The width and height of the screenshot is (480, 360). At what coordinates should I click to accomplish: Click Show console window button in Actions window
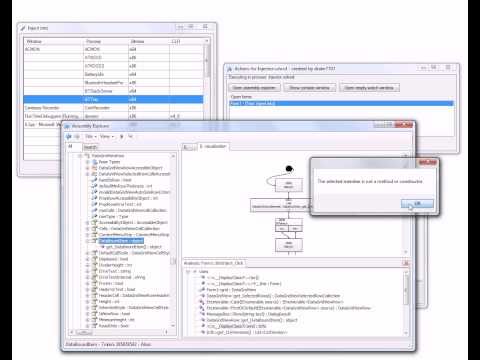pyautogui.click(x=309, y=88)
